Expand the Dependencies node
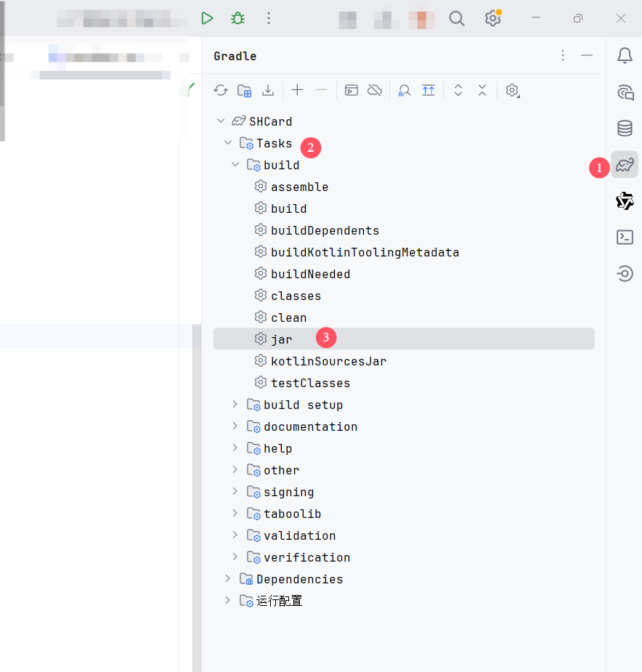 pyautogui.click(x=227, y=579)
